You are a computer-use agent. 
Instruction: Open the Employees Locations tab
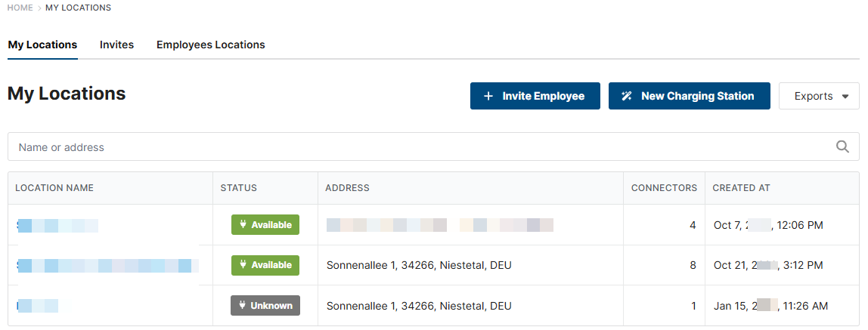[x=210, y=45]
